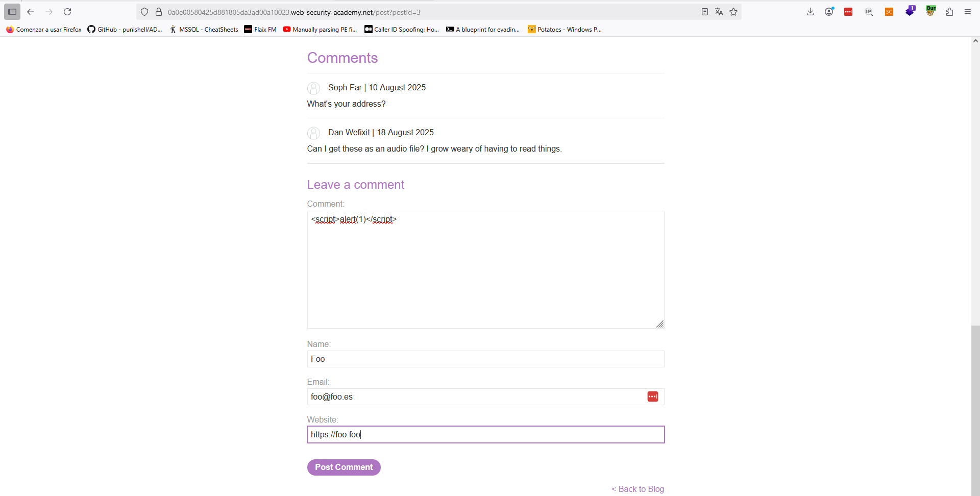This screenshot has height=496, width=980.
Task: Open the Firefox hamburger menu
Action: (x=968, y=12)
